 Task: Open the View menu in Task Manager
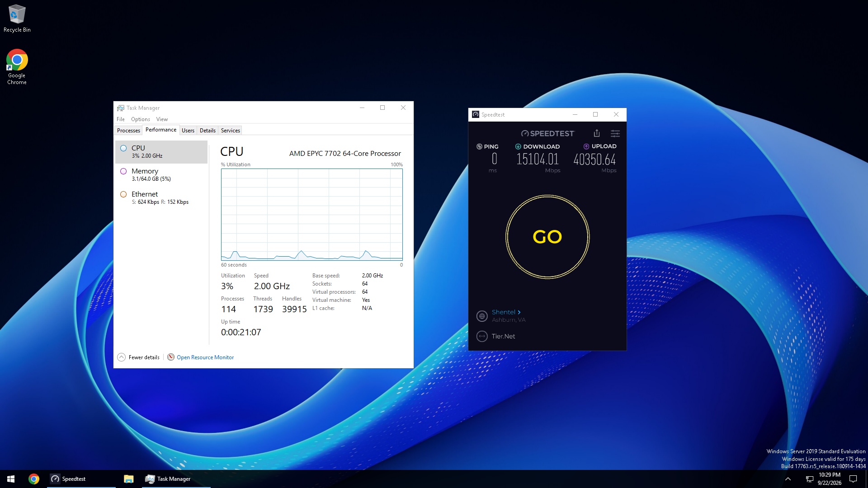(x=162, y=119)
